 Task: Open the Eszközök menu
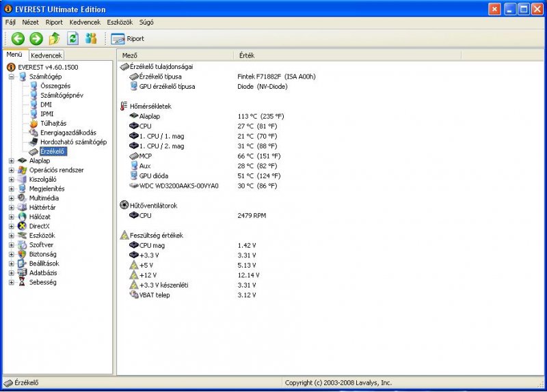click(120, 23)
